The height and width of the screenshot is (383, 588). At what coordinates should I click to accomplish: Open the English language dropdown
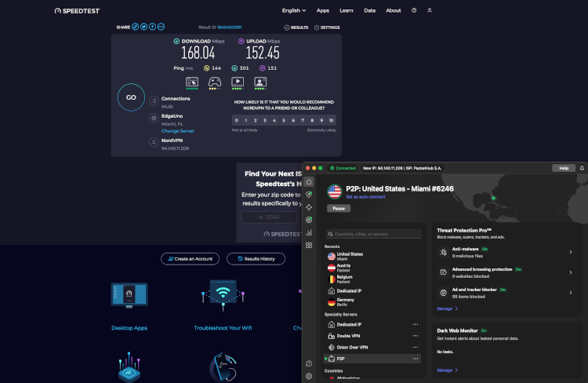pyautogui.click(x=294, y=10)
